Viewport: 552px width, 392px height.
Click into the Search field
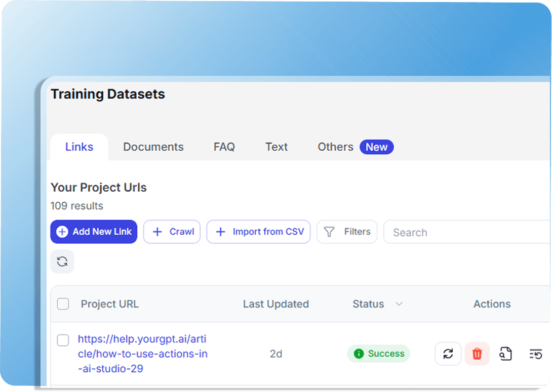467,232
